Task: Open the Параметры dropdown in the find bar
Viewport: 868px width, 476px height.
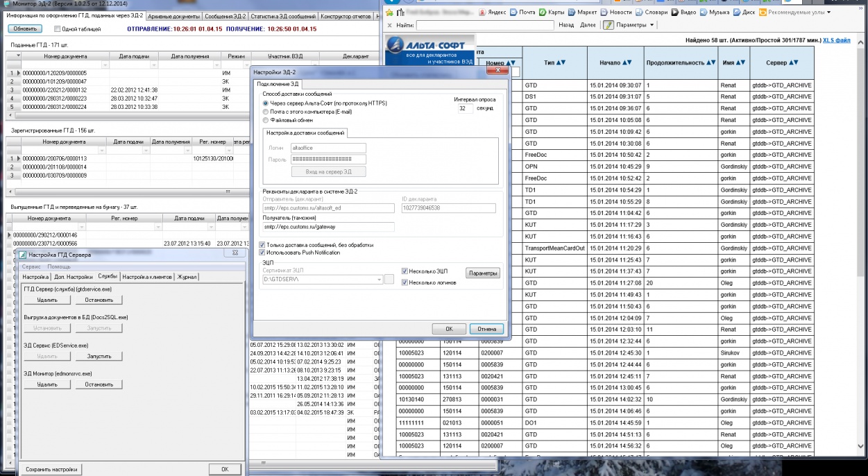Action: 633,25
